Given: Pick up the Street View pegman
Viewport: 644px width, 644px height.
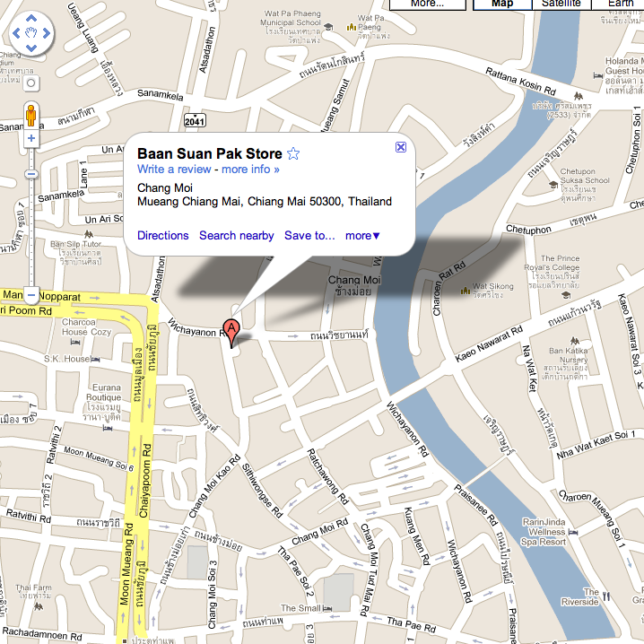Looking at the screenshot, I should click(x=31, y=115).
